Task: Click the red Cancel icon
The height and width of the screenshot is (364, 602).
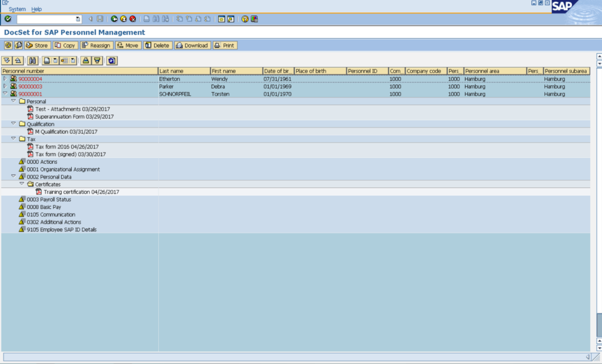Action: [133, 19]
